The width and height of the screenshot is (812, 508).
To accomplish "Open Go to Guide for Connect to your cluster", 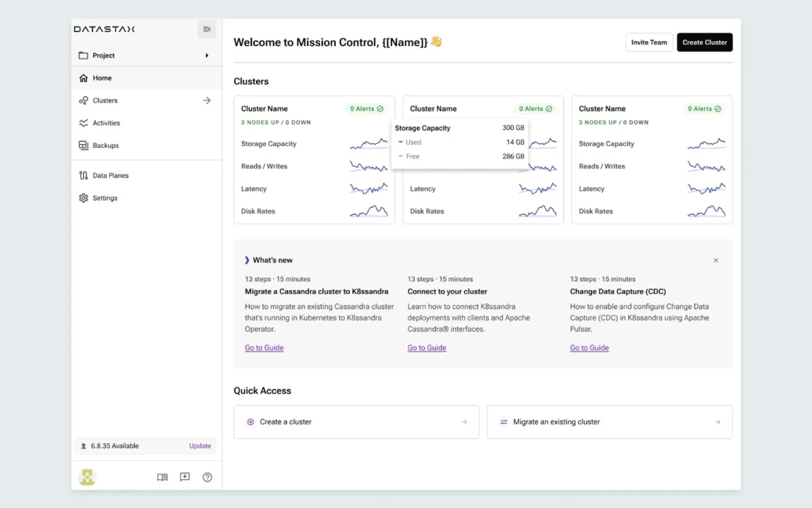I will (x=427, y=348).
